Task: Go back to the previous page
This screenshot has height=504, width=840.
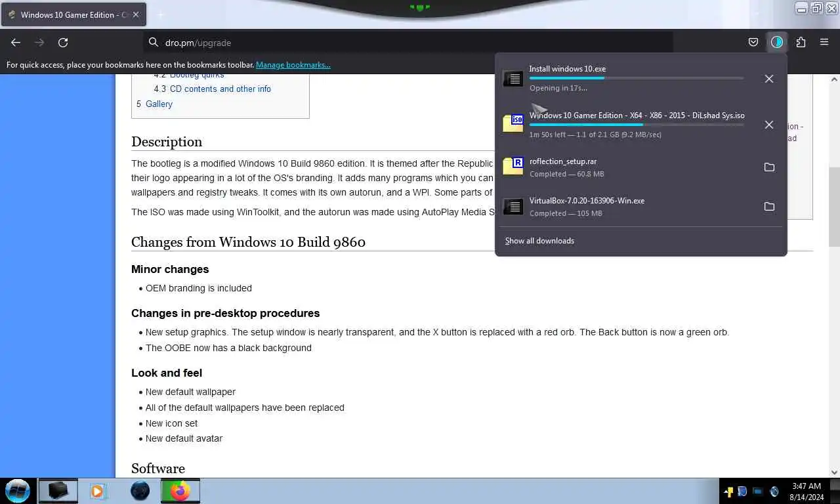Action: pyautogui.click(x=16, y=43)
